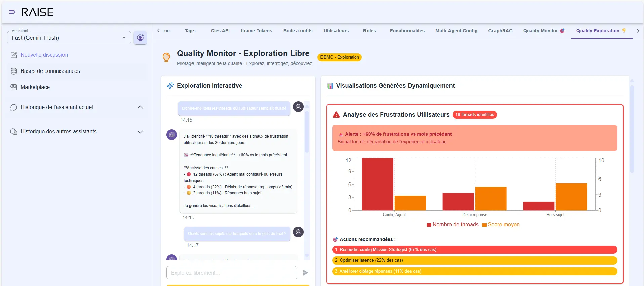Toggle Score moyen legend series
The image size is (644, 286).
pyautogui.click(x=501, y=225)
